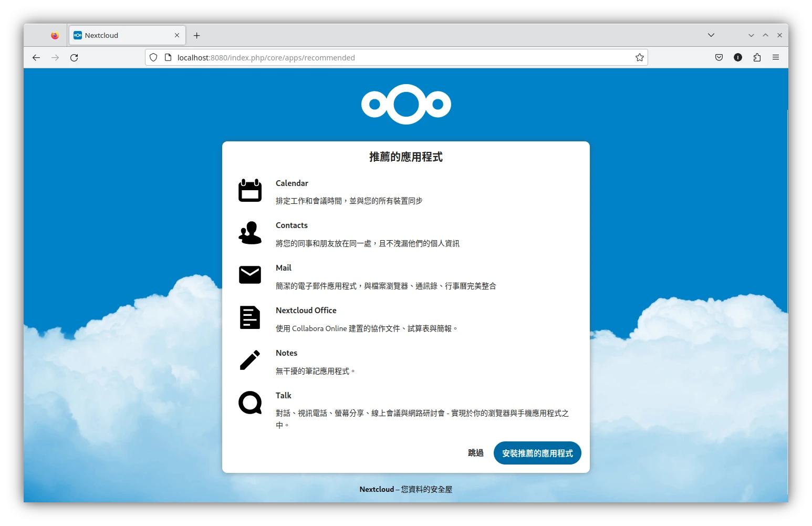The width and height of the screenshot is (812, 526).
Task: Click the Calendar app icon
Action: coord(250,190)
